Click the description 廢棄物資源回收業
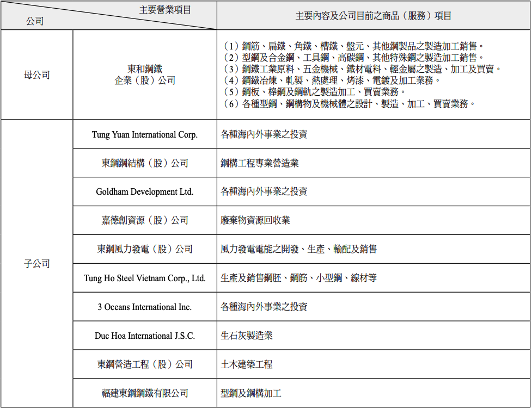532x409 pixels. 255,220
